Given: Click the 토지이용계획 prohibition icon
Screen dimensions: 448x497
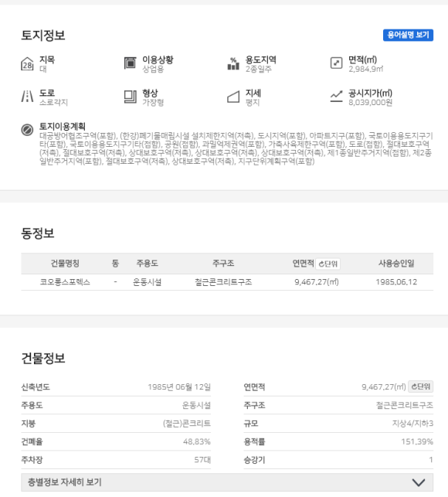Looking at the screenshot, I should 27,130.
